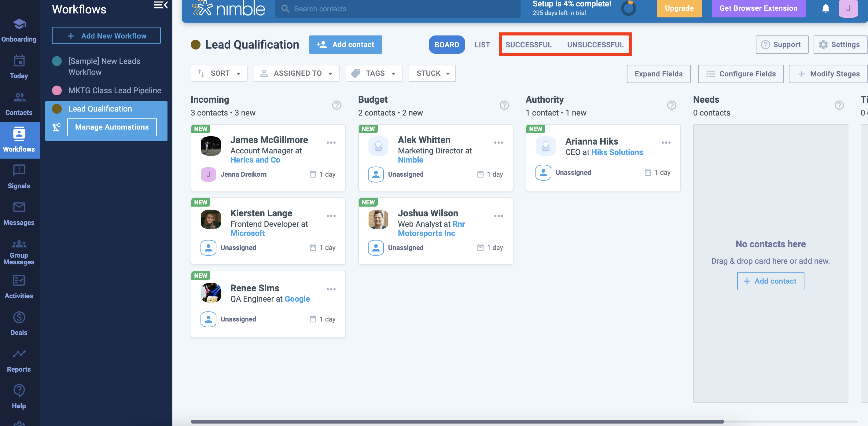Screen dimensions: 868x426
Task: Open the Hiks Solutions company link
Action: pos(617,152)
